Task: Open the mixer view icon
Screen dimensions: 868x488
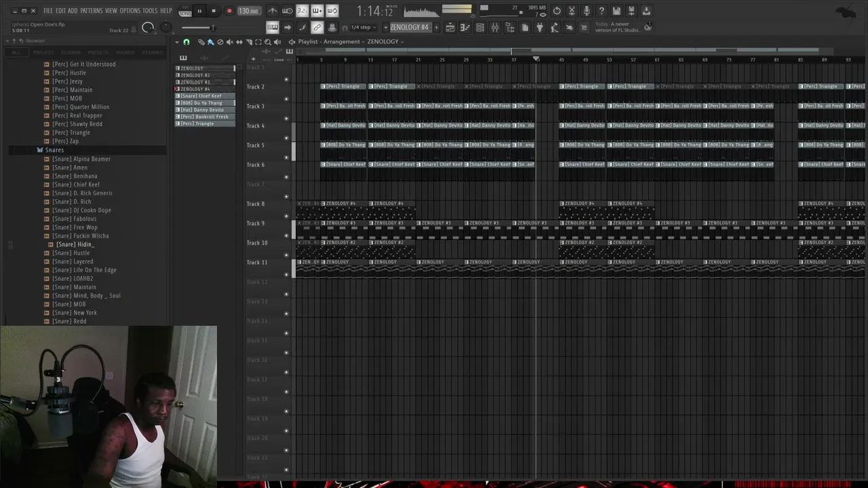Action: (x=495, y=28)
